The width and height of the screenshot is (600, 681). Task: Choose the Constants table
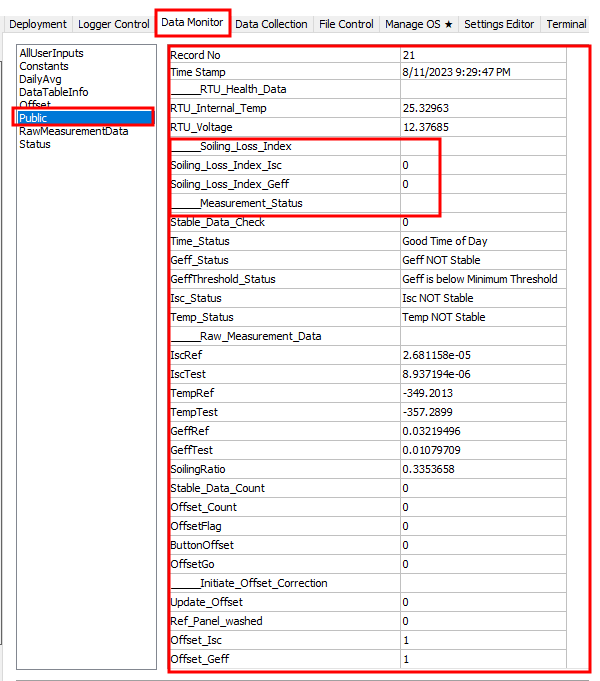(44, 66)
